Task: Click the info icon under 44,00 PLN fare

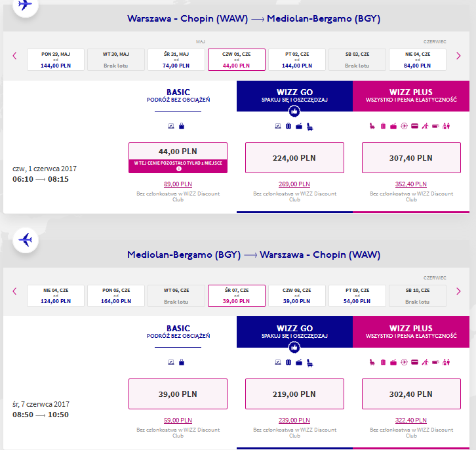Action: (179, 169)
